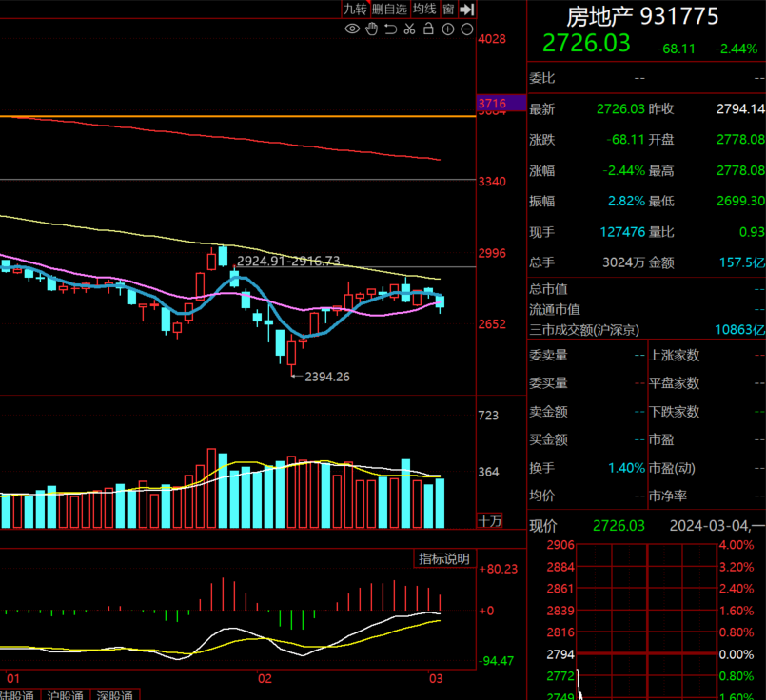Open the 指标说明 indicator description
766x700 pixels.
(x=444, y=559)
